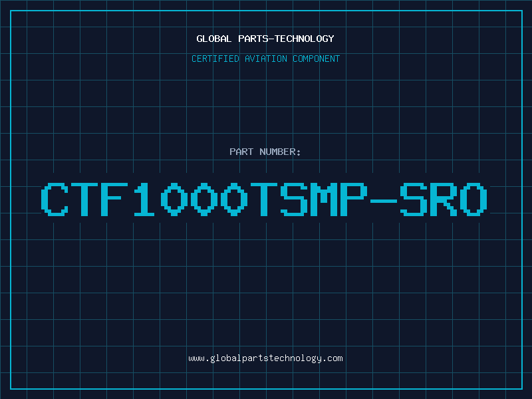532x399 pixels.
Task: Click the 'GLOBAL PARTS-TECHNOLOGY' heading
Action: pyautogui.click(x=265, y=39)
